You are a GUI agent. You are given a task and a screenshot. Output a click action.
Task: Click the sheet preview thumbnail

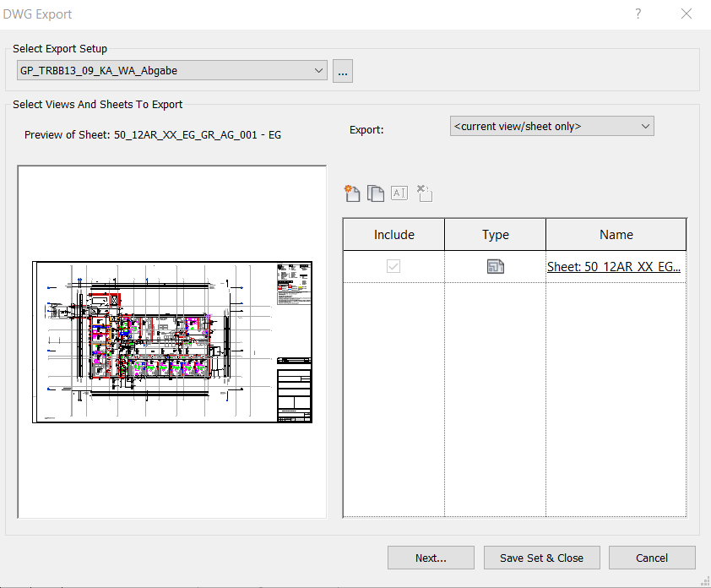171,340
